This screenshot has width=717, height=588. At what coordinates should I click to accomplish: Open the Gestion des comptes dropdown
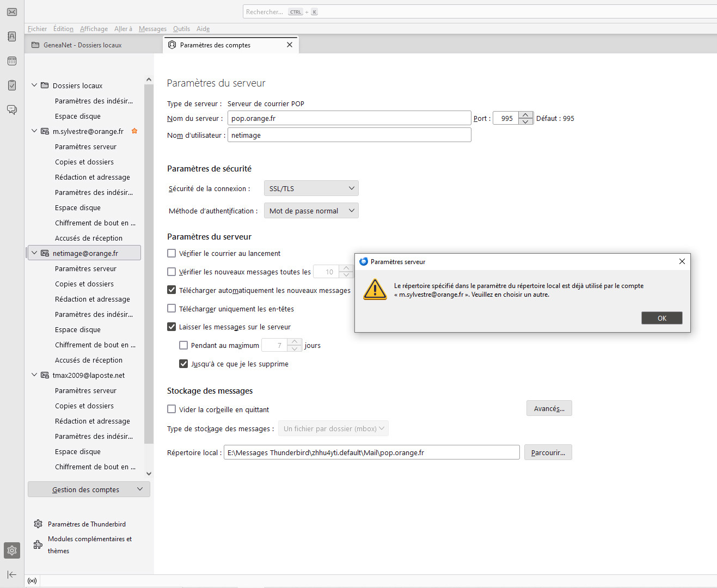89,489
